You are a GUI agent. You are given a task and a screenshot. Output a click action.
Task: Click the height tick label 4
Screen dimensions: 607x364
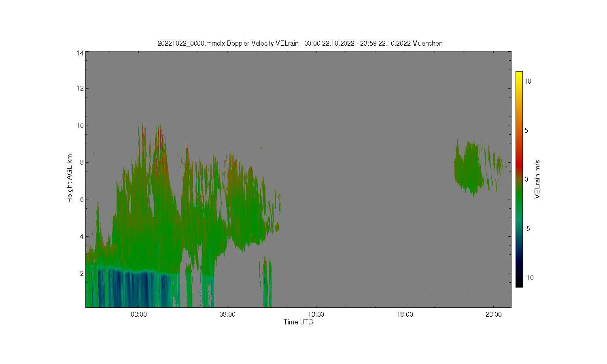(82, 236)
